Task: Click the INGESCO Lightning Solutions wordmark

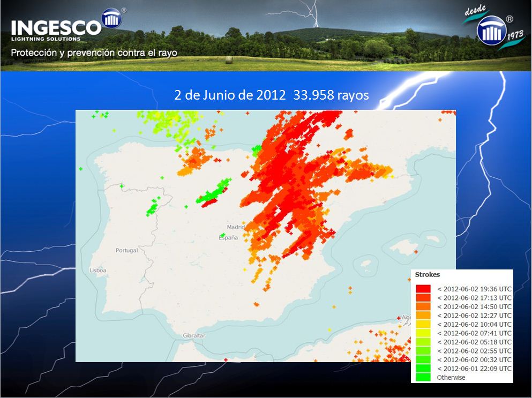Action: tap(55, 29)
